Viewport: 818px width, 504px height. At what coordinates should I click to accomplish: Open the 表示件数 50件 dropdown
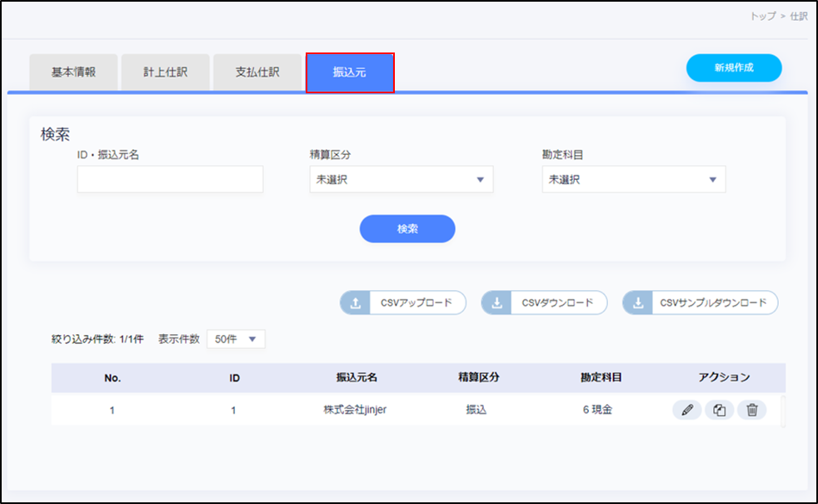236,339
